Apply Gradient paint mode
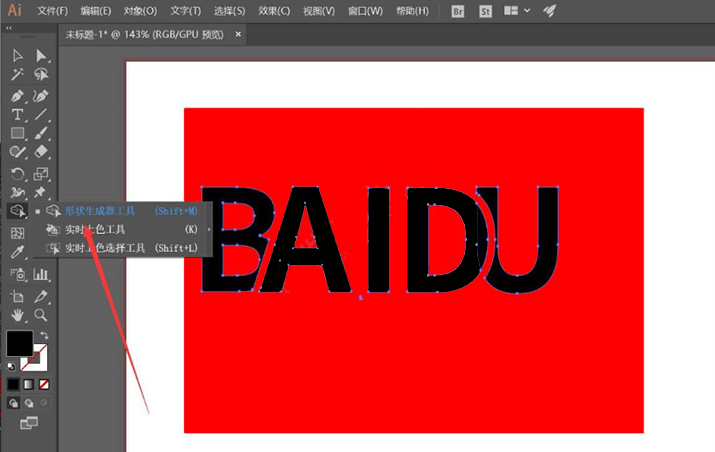 pyautogui.click(x=29, y=384)
